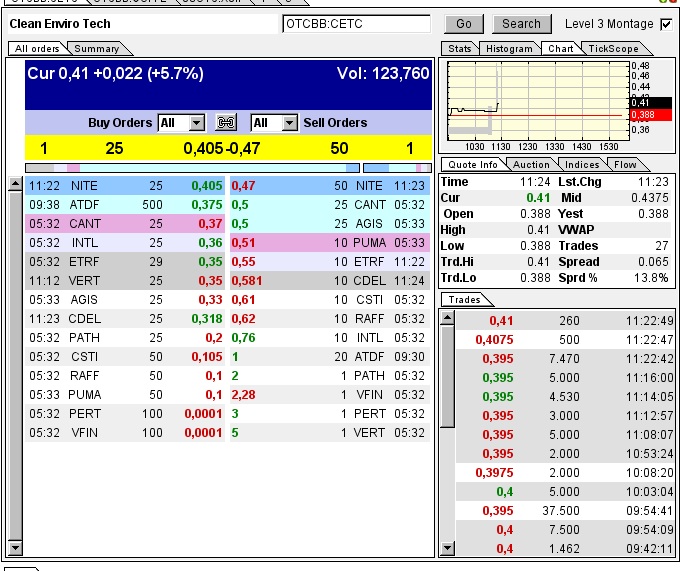This screenshot has width=680, height=571.
Task: Click the buy-side depth distribution bar
Action: pyautogui.click(x=193, y=168)
